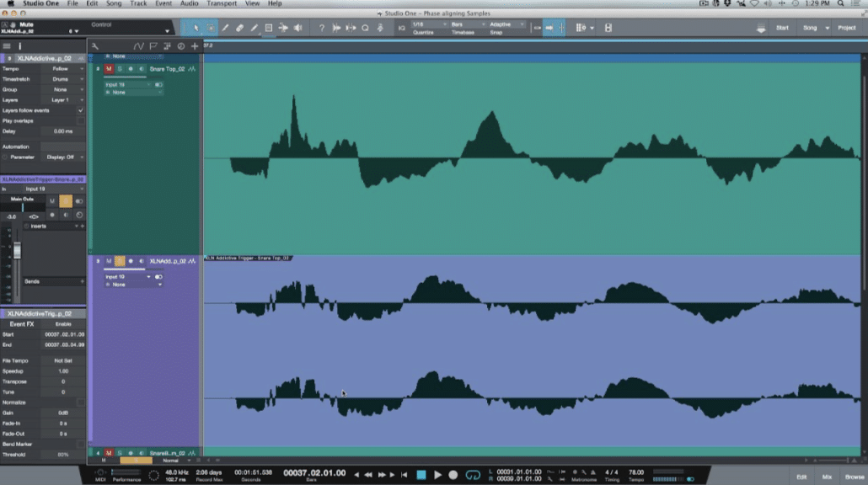The height and width of the screenshot is (485, 868).
Task: Click the Tempo 78.00 value
Action: point(636,472)
